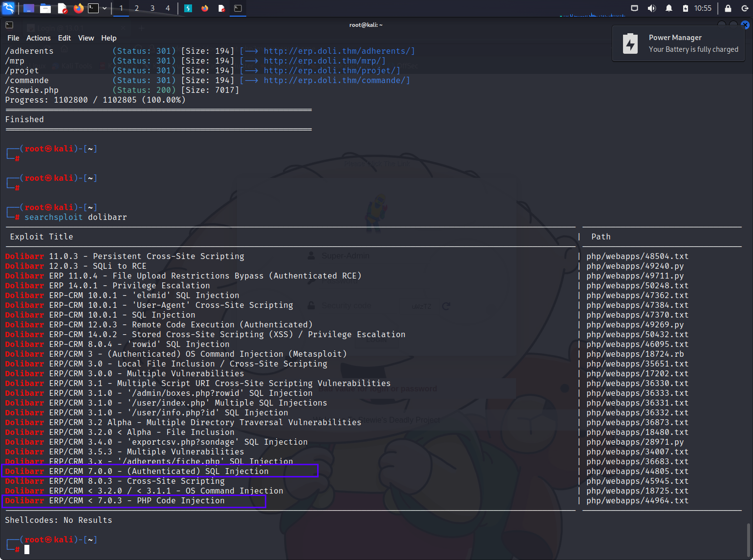Expand the terminal launcher dropdown arrow
The width and height of the screenshot is (753, 560).
[x=105, y=8]
